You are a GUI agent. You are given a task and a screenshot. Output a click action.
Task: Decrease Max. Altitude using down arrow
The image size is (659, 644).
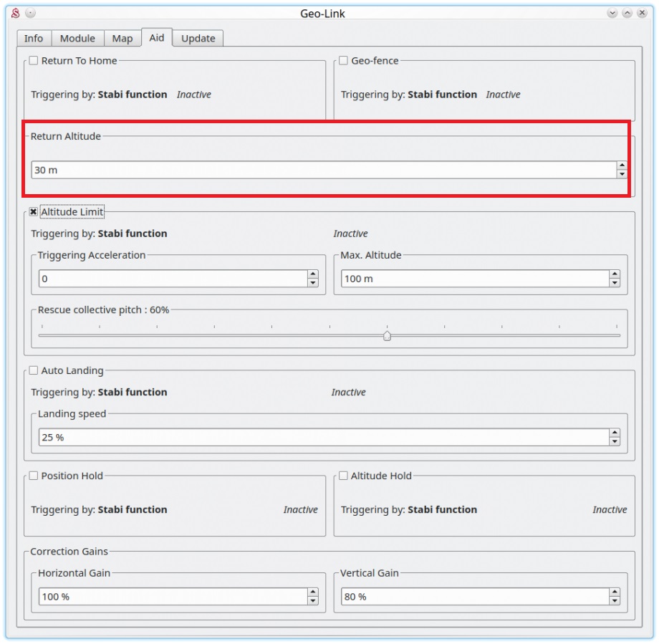click(x=615, y=283)
